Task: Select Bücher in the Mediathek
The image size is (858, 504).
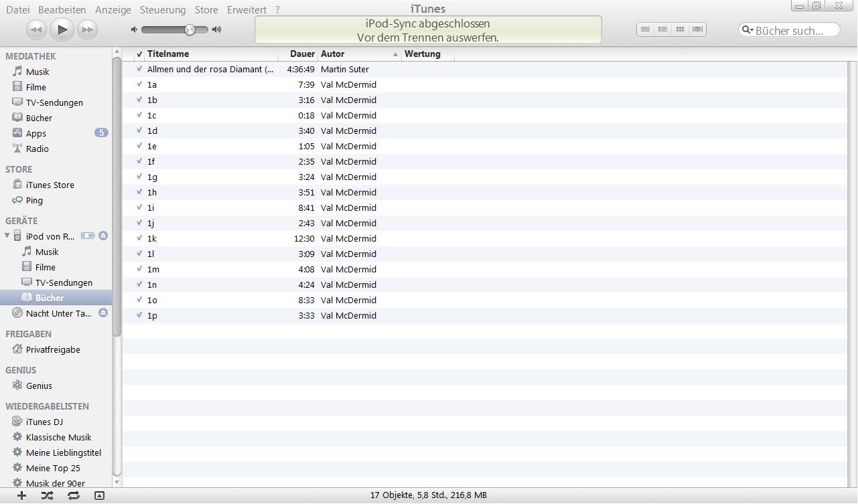Action: tap(39, 118)
